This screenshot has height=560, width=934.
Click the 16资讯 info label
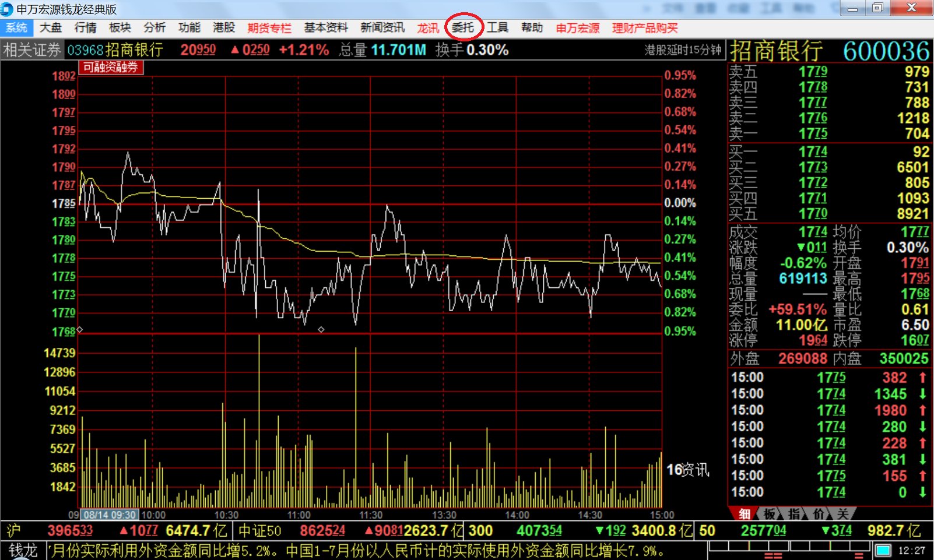(688, 470)
